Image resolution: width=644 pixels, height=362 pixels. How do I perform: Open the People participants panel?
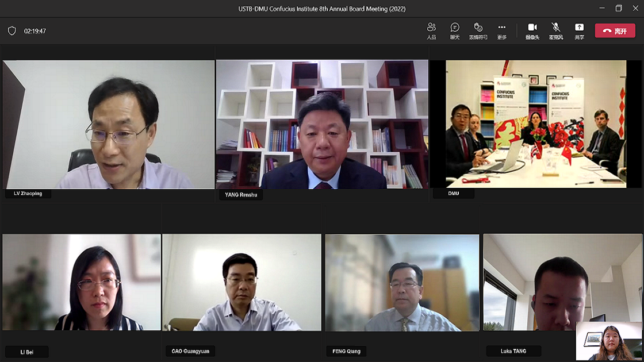click(431, 31)
